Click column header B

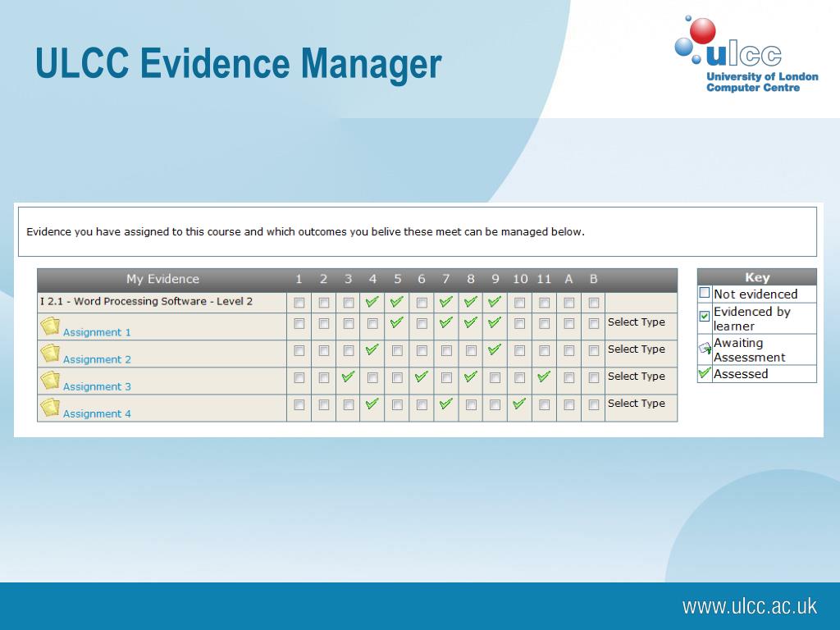(x=593, y=279)
